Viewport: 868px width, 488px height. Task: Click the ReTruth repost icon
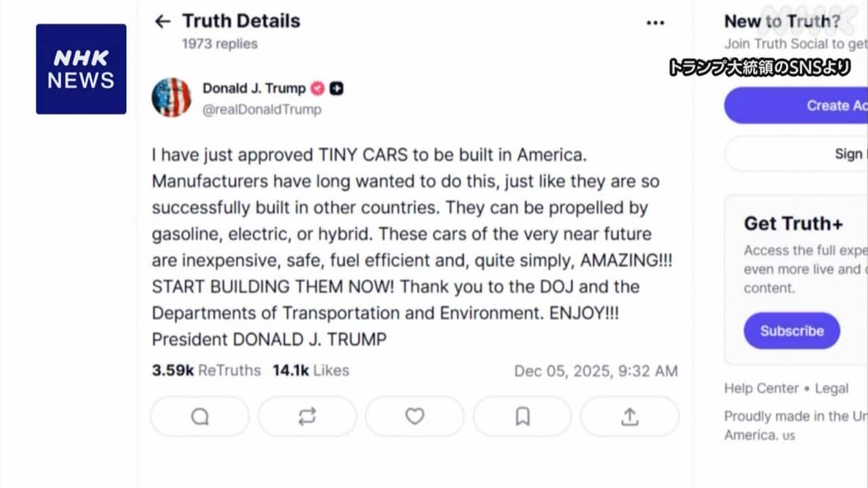pos(307,416)
